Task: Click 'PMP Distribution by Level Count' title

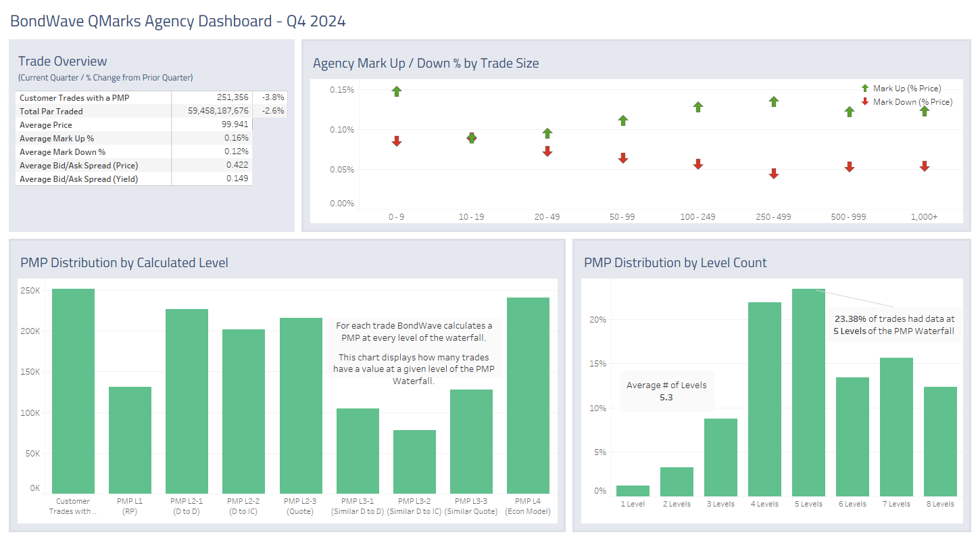Action: coord(675,263)
